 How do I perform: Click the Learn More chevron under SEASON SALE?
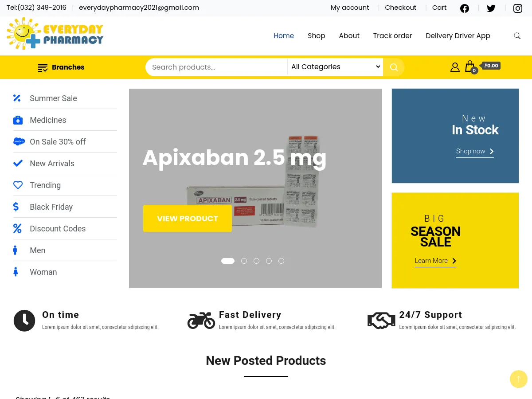click(x=454, y=261)
